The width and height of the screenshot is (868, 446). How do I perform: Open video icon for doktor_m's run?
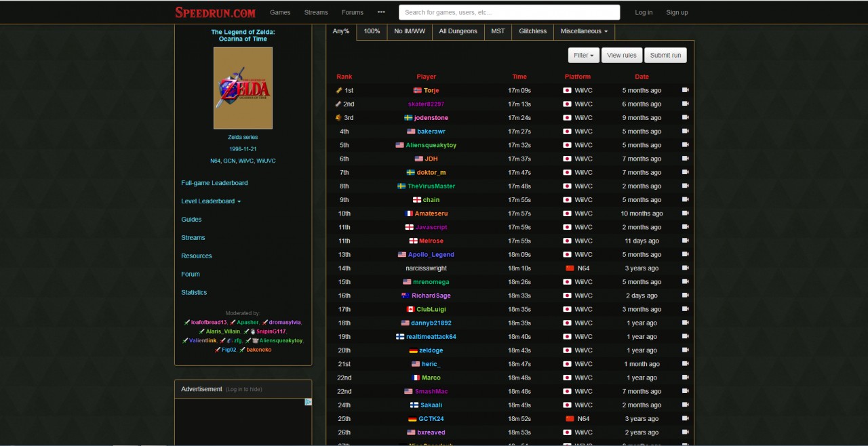(x=686, y=172)
